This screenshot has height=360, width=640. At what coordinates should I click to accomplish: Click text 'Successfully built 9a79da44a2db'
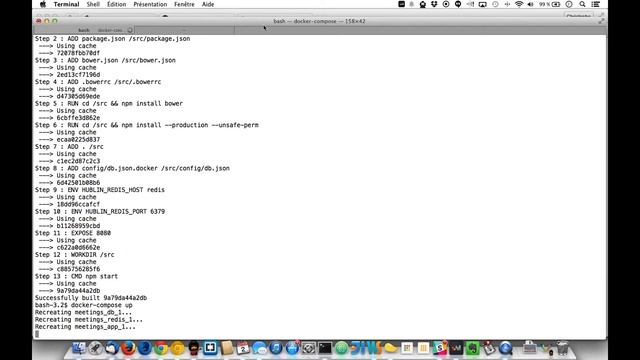(91, 298)
